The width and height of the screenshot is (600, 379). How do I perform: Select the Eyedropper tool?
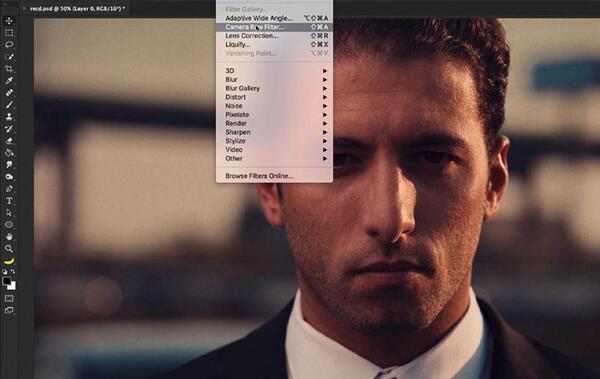tap(9, 81)
